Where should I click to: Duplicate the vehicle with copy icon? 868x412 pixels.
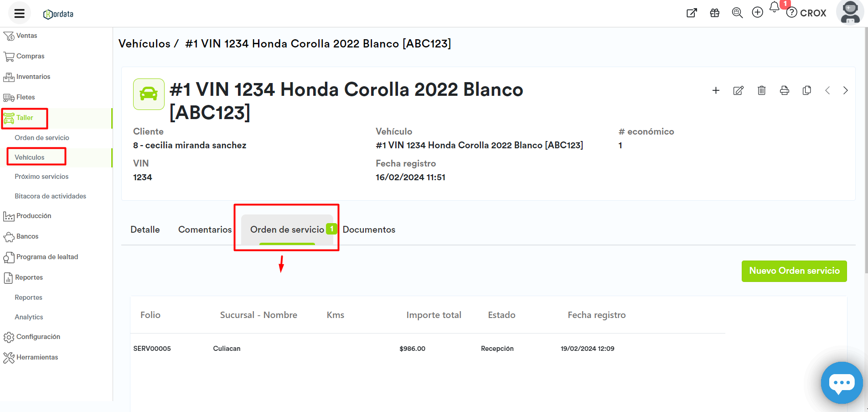coord(806,90)
